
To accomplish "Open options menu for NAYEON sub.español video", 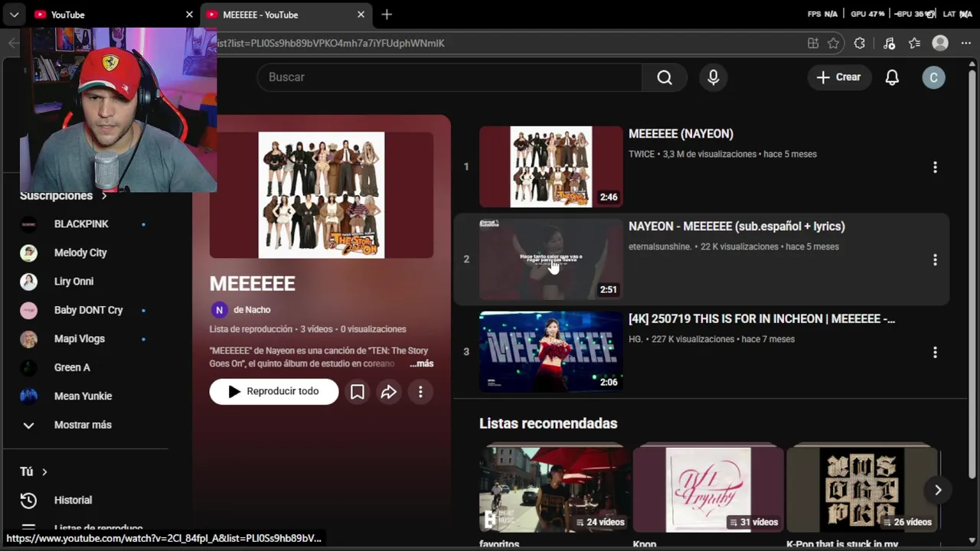I will [x=935, y=259].
